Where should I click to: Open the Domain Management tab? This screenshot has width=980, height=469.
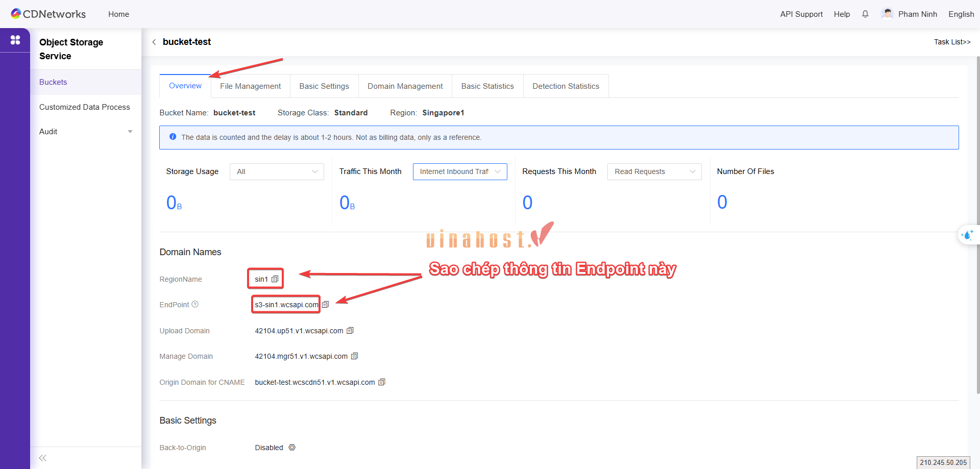[x=405, y=86]
